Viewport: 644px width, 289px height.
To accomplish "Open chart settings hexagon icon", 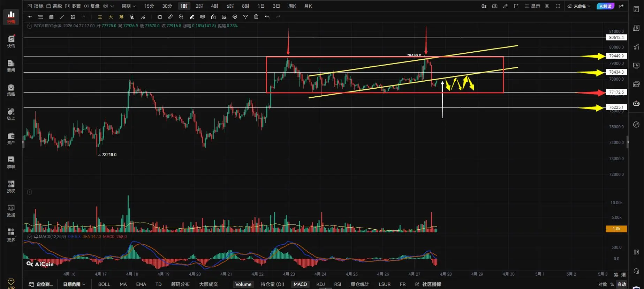I will coord(547,6).
